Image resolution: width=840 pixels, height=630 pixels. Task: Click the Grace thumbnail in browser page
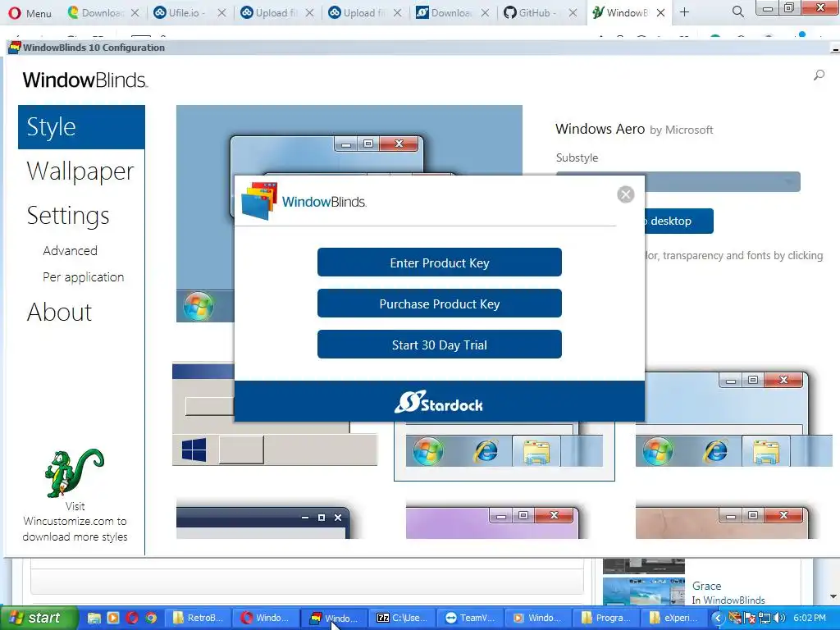(x=643, y=591)
